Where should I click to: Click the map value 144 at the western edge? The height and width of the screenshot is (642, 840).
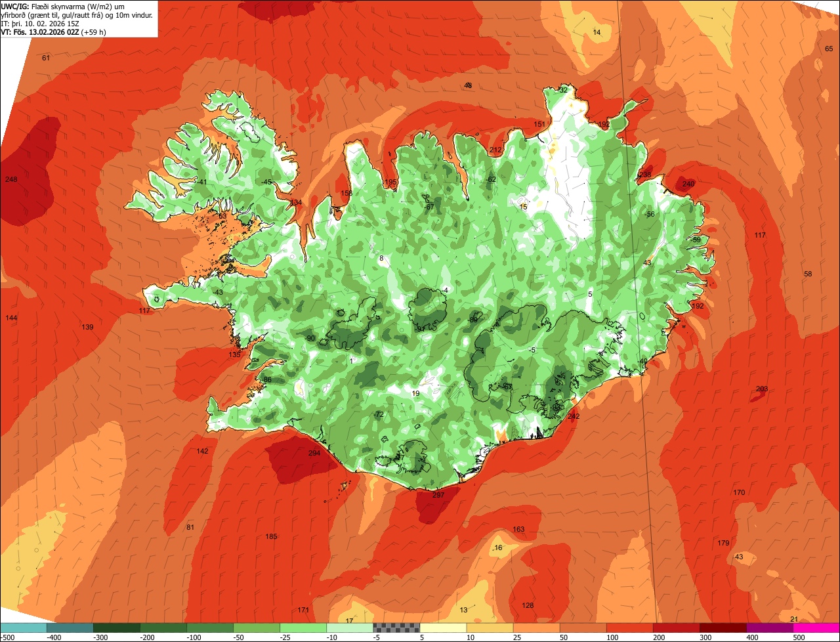click(x=11, y=318)
